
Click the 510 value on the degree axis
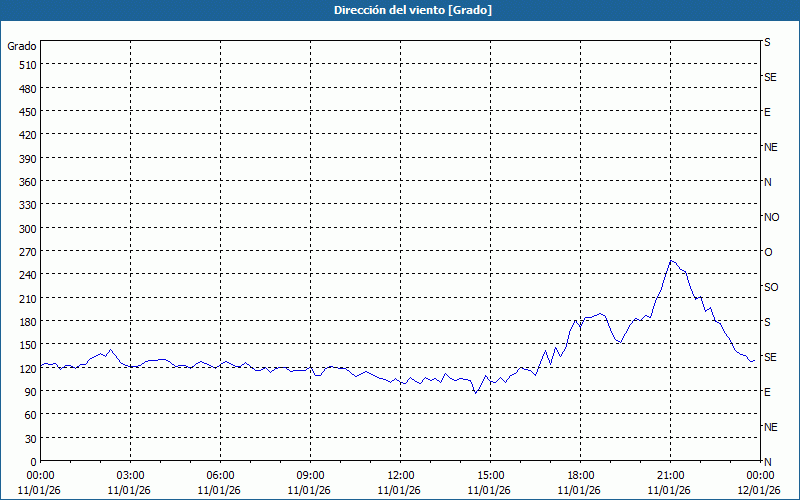click(27, 65)
